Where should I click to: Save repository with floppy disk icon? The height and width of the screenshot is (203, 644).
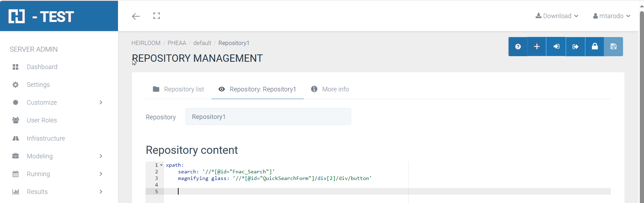tap(613, 47)
